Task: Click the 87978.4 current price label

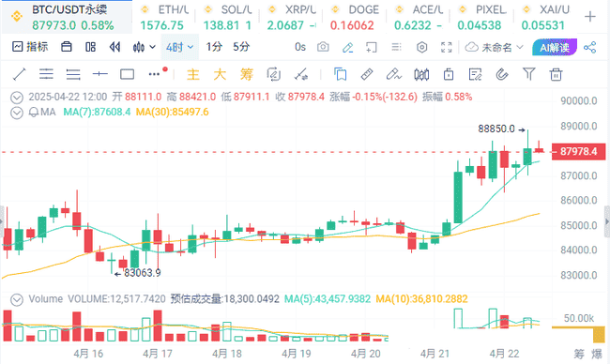Action: [x=578, y=151]
